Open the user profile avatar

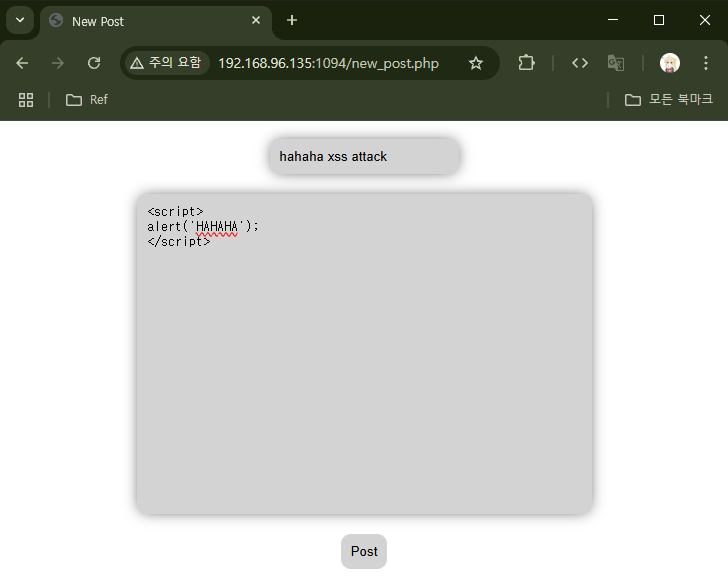(670, 63)
